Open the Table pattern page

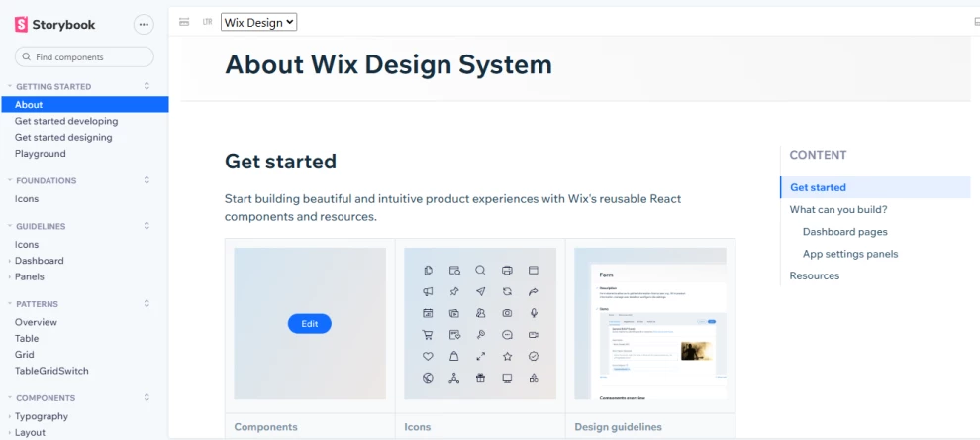coord(27,339)
